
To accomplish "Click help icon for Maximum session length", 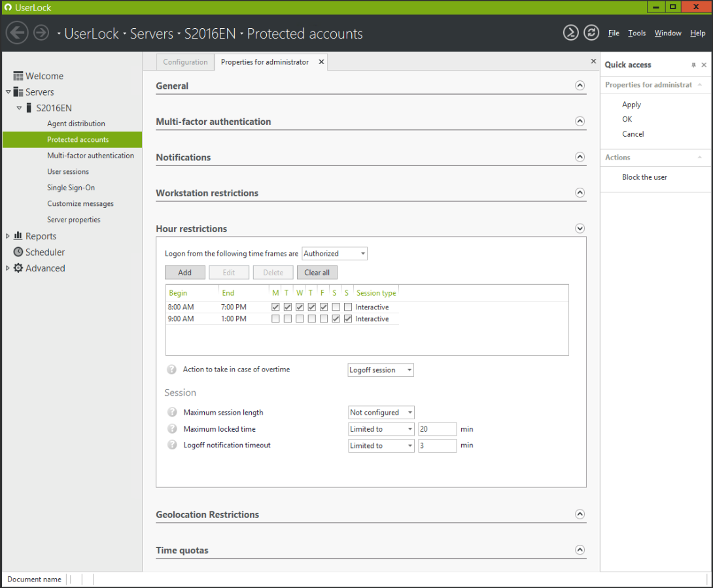I will coord(172,412).
